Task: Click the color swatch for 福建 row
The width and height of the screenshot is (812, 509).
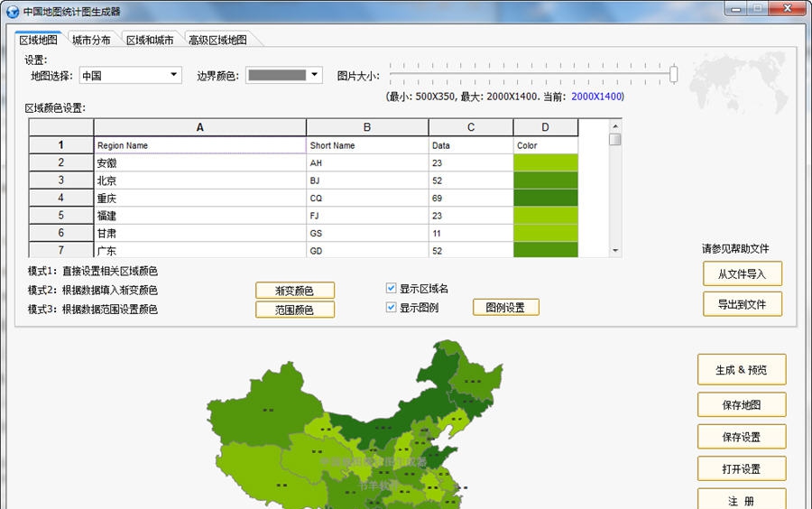Action: pos(546,216)
